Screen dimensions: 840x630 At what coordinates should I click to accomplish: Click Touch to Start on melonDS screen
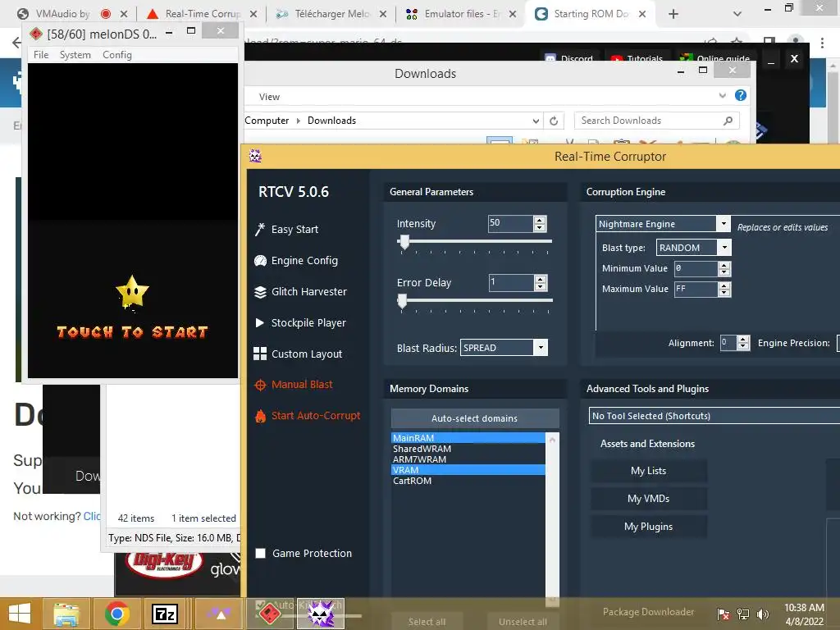click(132, 332)
